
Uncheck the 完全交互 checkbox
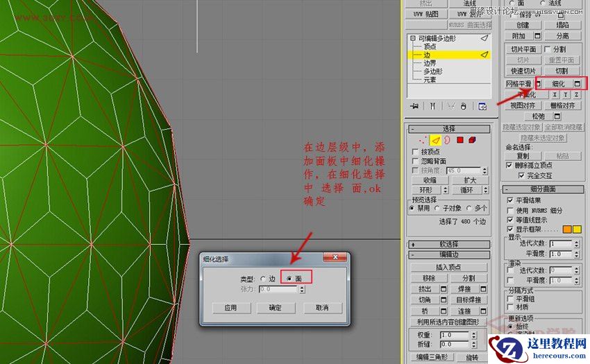[521, 175]
